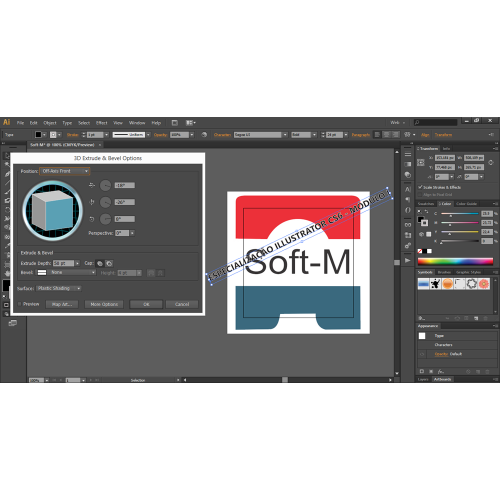Click the vertical axis rotation dial
The width and height of the screenshot is (500, 500).
[105, 202]
